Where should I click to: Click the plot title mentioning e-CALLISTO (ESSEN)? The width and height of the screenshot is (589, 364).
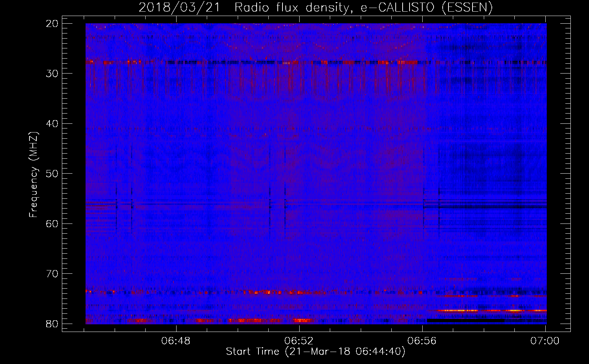point(316,8)
